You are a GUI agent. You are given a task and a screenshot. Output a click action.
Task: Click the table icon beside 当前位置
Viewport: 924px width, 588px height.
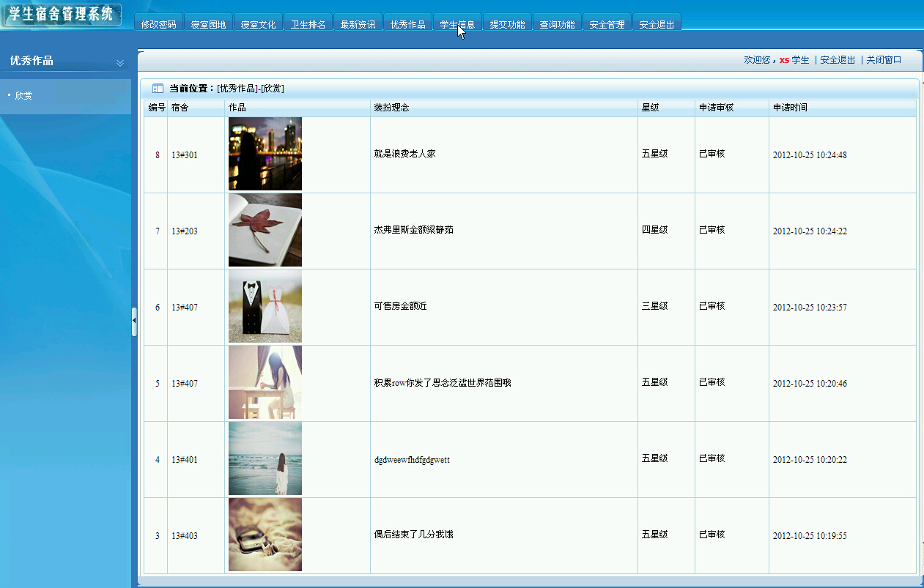(x=158, y=89)
